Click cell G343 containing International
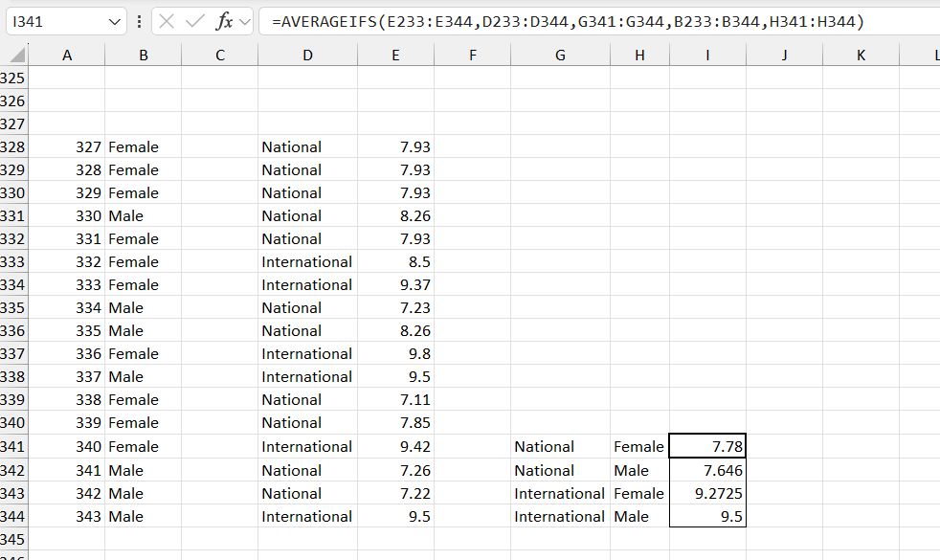 561,493
